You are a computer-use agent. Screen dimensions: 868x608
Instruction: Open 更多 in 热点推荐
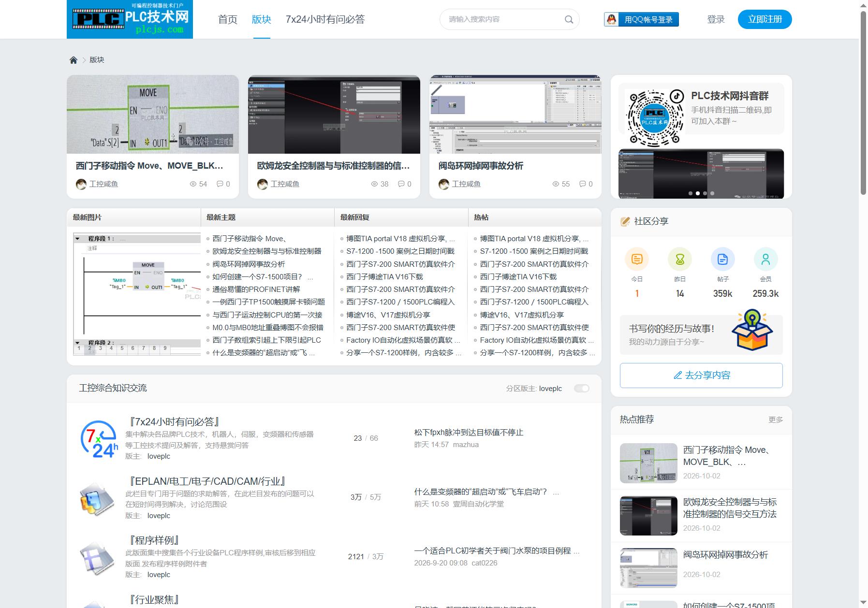(776, 420)
